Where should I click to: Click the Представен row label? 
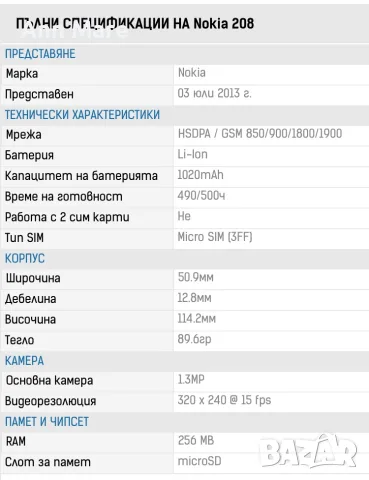coord(39,94)
